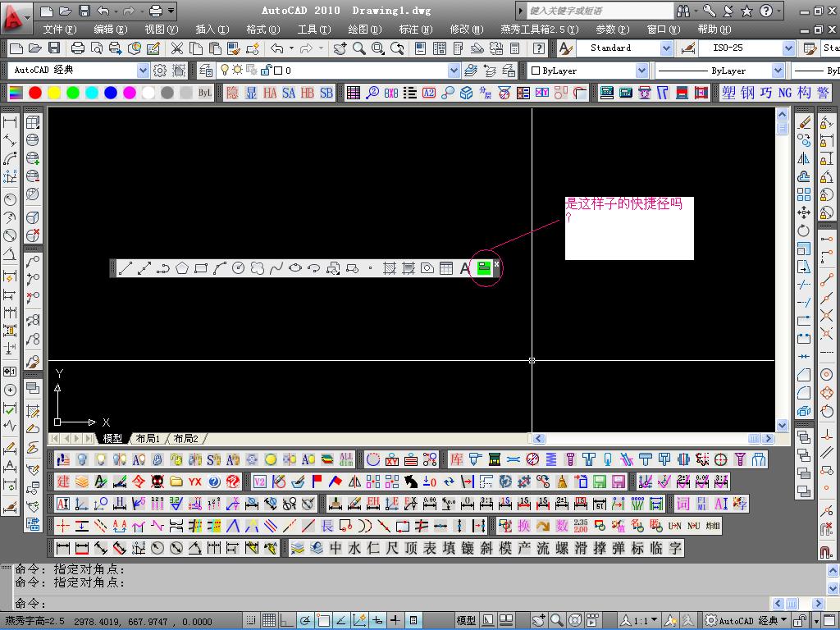Select the Move tool in Modify toolbar
840x630 pixels.
click(x=804, y=212)
